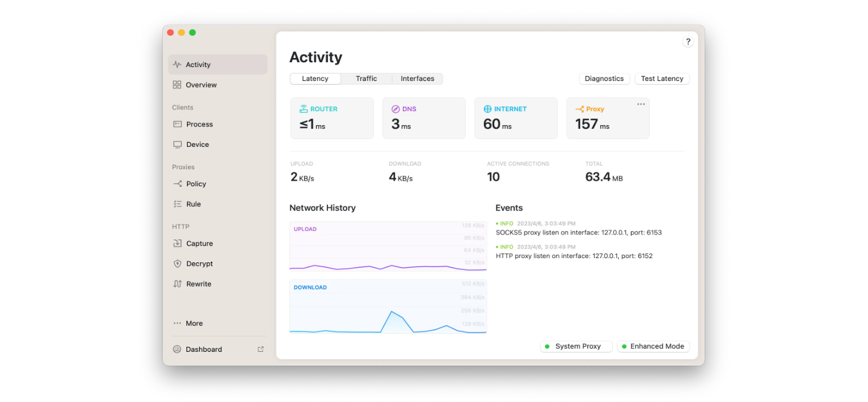The width and height of the screenshot is (868, 402).
Task: Select the Device monitor icon
Action: click(x=177, y=144)
